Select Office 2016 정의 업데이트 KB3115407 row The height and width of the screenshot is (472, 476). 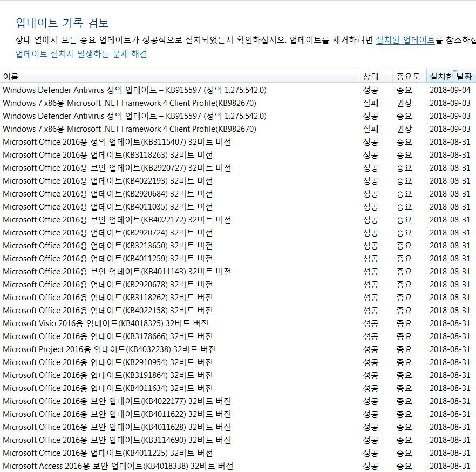(238, 142)
